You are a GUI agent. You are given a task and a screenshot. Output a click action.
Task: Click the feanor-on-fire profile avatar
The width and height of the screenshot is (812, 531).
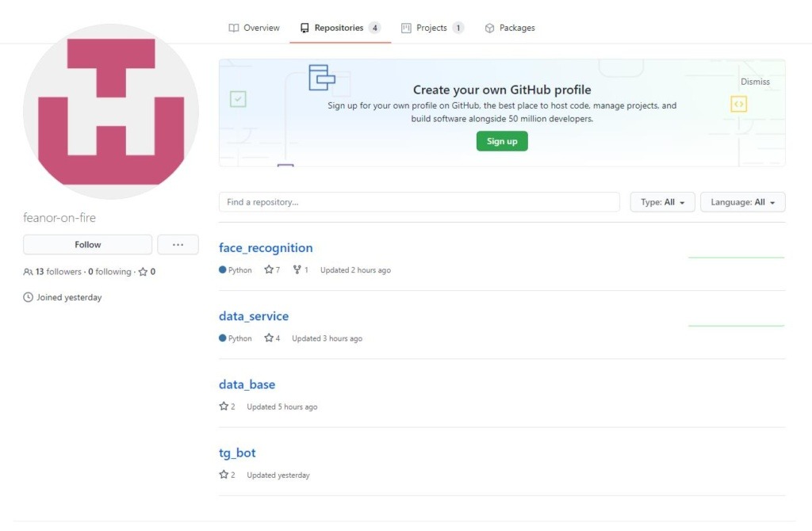[111, 112]
